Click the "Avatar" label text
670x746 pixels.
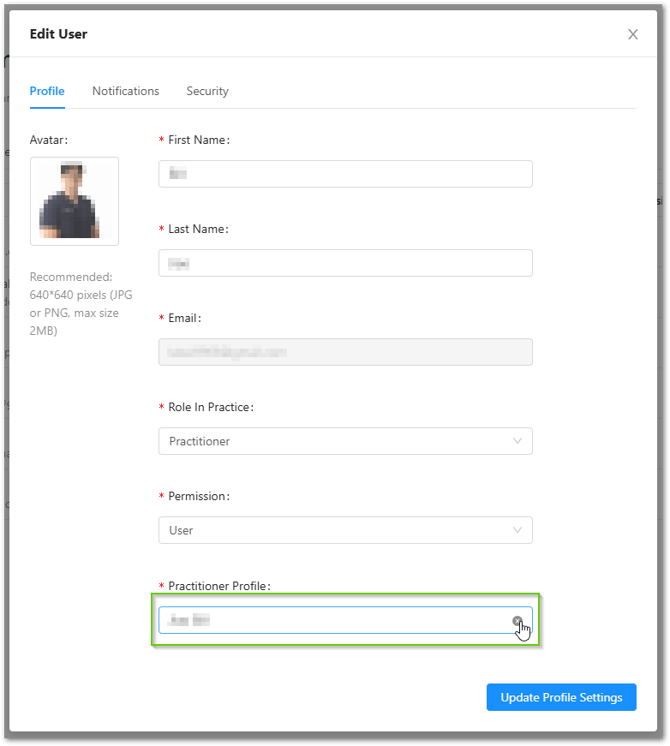49,141
